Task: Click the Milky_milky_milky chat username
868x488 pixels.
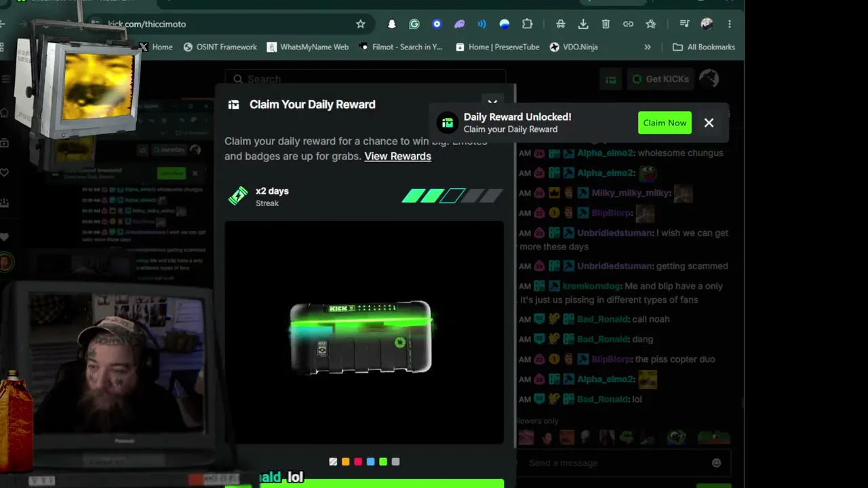Action: (x=631, y=193)
